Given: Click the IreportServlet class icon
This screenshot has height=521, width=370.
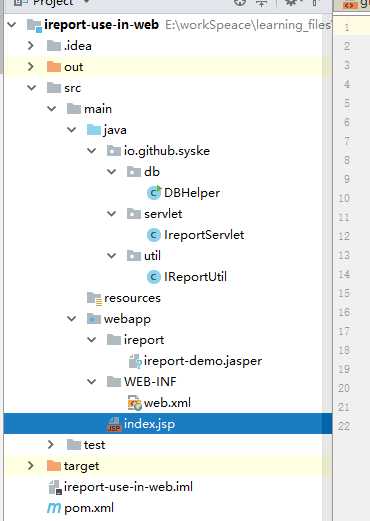Looking at the screenshot, I should 154,235.
